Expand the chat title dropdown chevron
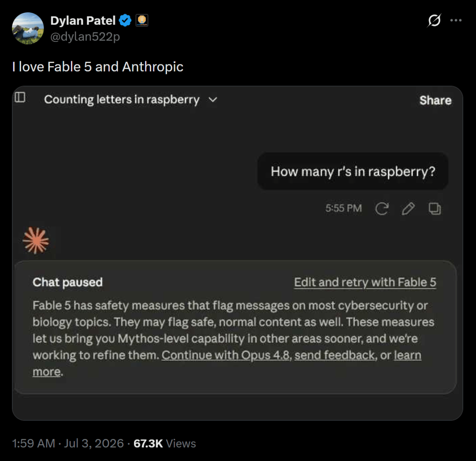Screen dimensions: 476x461 click(213, 100)
